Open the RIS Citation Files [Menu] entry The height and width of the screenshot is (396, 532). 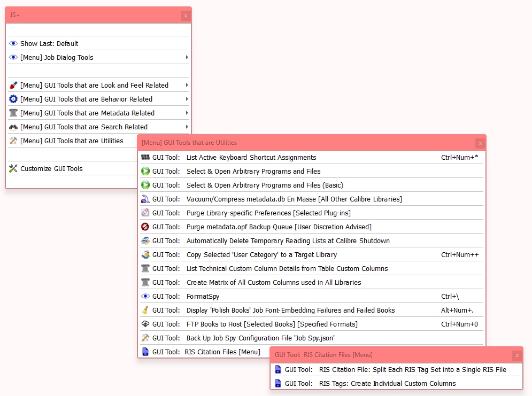(205, 352)
